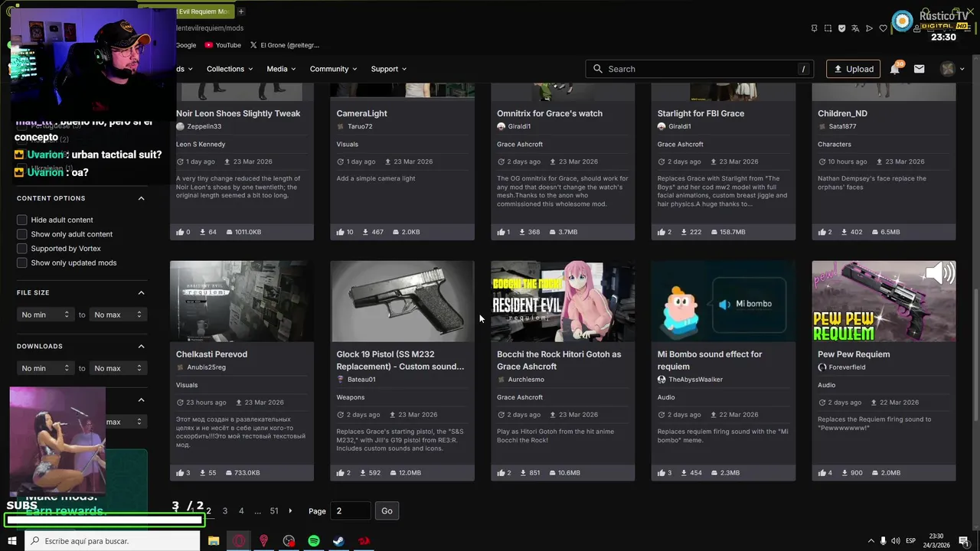Click the browser snapshot capture icon

point(828,28)
